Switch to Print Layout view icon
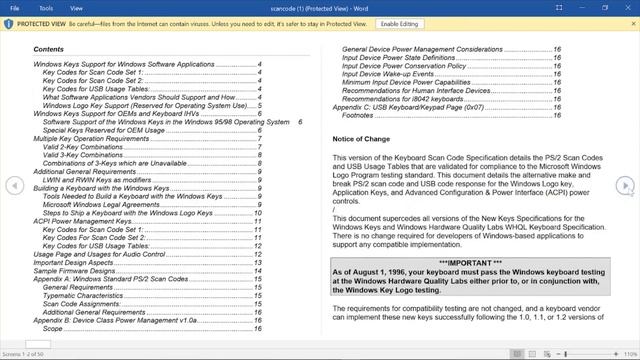Viewport: 640px width, 360px height. [x=532, y=354]
